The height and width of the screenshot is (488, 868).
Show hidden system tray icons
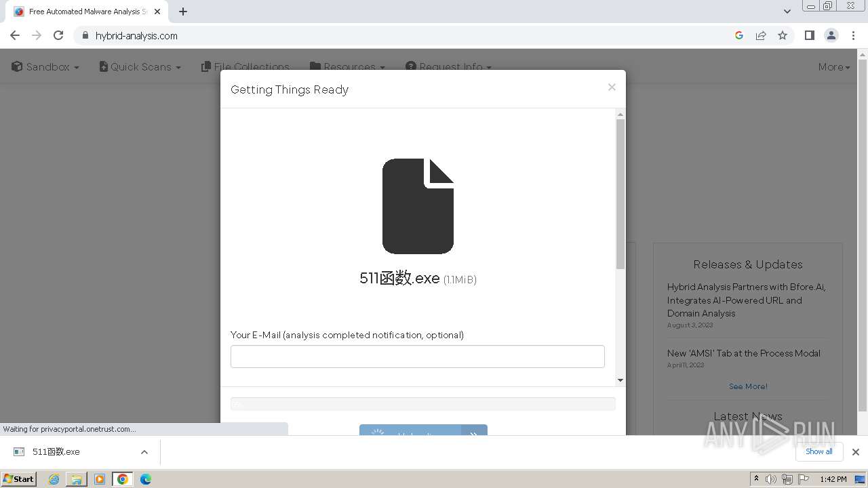756,479
